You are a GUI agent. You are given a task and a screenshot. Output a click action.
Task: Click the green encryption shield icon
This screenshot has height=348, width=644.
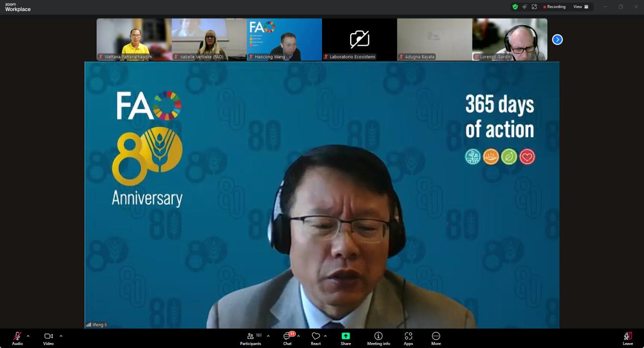pyautogui.click(x=515, y=7)
